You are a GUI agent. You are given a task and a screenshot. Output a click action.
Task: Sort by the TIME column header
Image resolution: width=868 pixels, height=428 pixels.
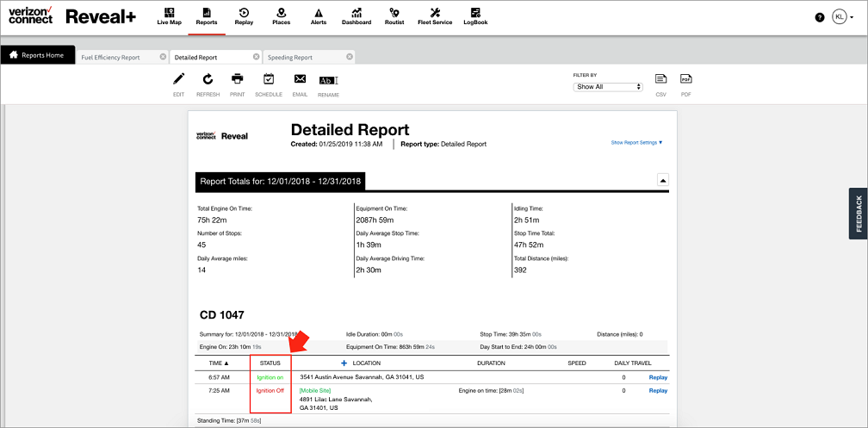[218, 363]
